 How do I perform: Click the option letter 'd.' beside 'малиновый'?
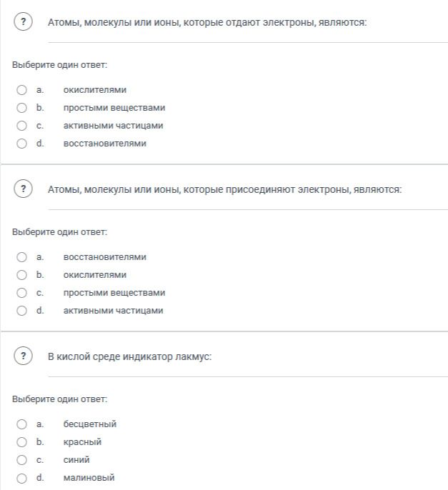click(x=40, y=477)
